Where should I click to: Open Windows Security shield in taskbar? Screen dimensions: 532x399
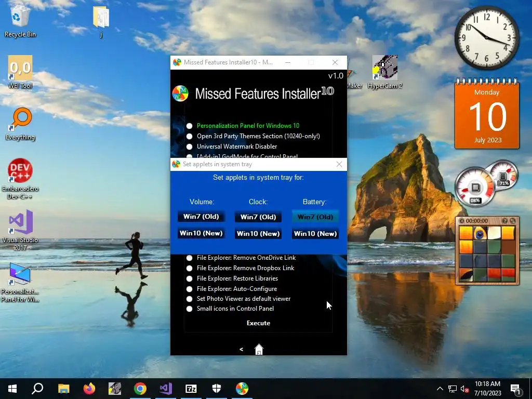pyautogui.click(x=217, y=389)
